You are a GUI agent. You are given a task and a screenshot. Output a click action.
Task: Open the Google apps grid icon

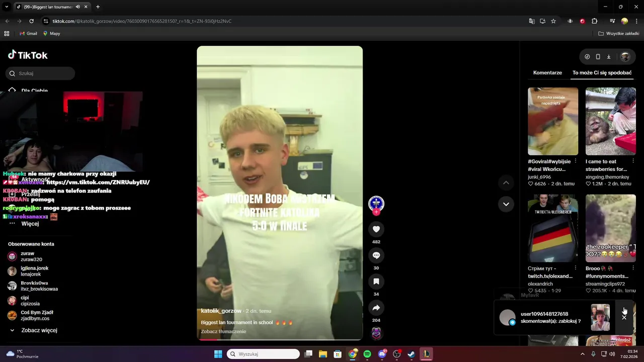coord(7,34)
